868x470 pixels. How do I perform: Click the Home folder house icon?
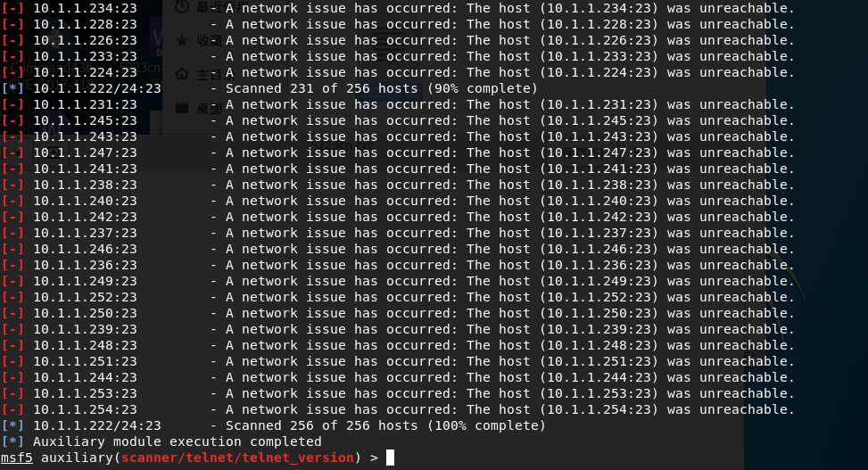pyautogui.click(x=182, y=74)
